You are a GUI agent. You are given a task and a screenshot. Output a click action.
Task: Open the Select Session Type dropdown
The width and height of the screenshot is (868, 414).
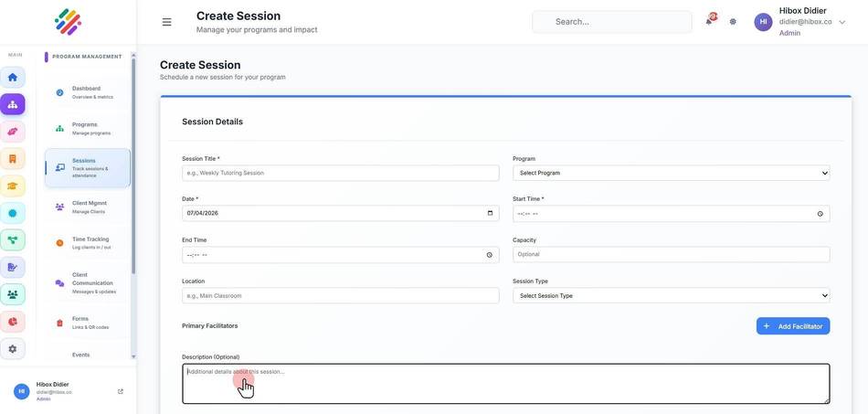pos(671,295)
